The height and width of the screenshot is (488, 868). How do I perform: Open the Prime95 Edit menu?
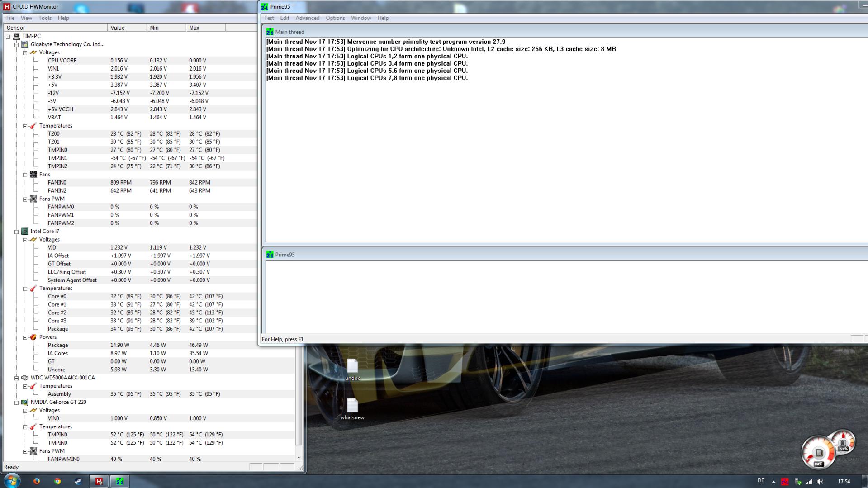pyautogui.click(x=285, y=18)
